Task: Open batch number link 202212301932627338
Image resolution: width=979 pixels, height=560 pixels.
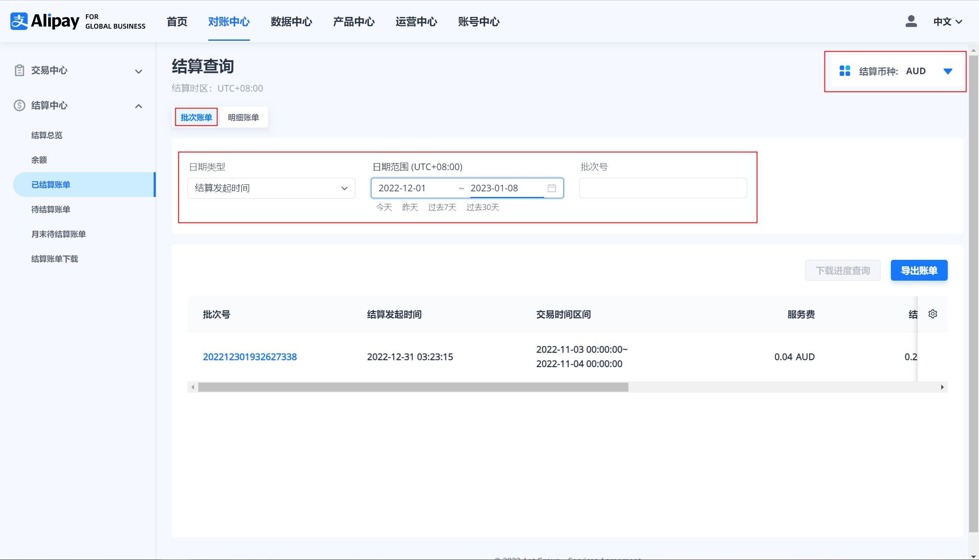Action: coord(250,357)
